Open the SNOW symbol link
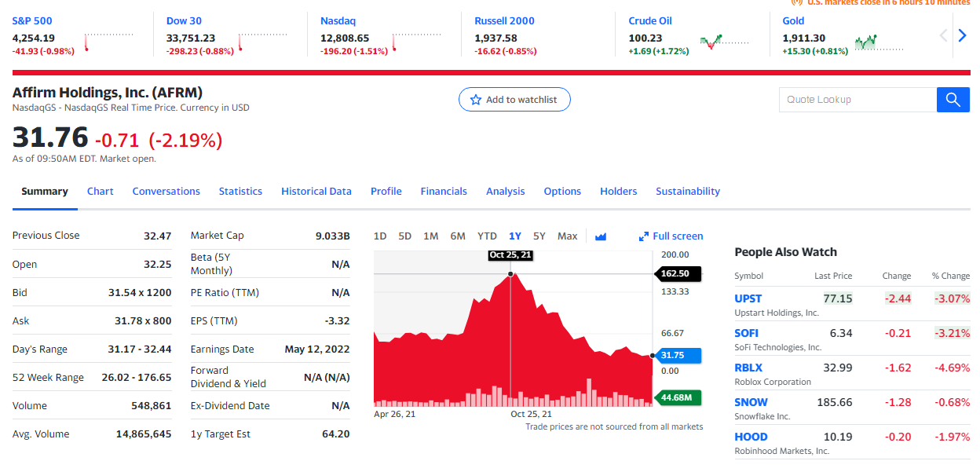This screenshot has width=980, height=472. (x=751, y=402)
